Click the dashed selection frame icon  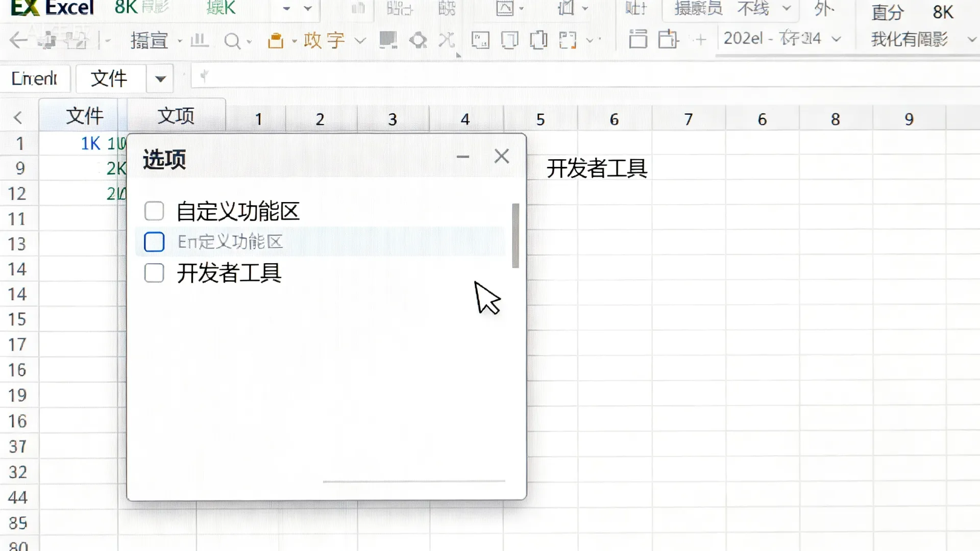[x=568, y=40]
